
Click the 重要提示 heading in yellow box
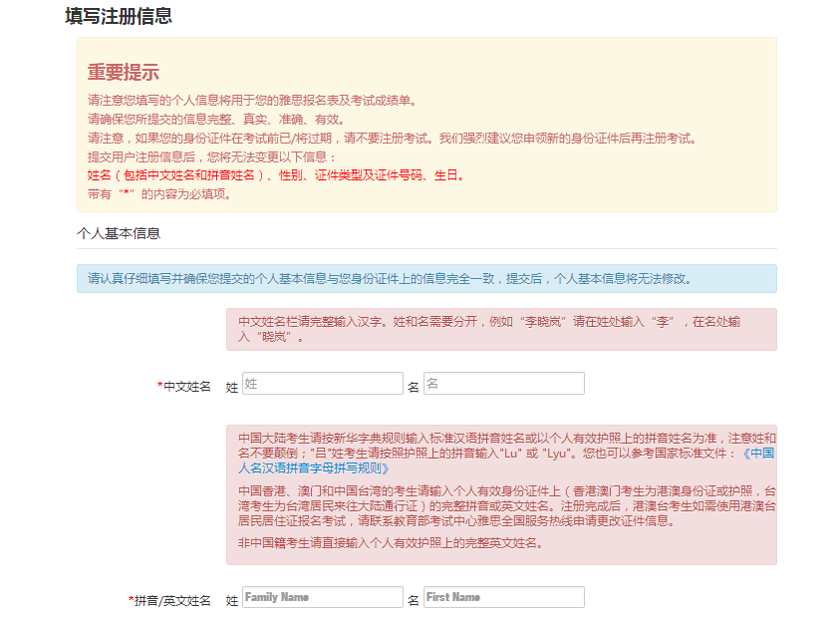(x=124, y=72)
